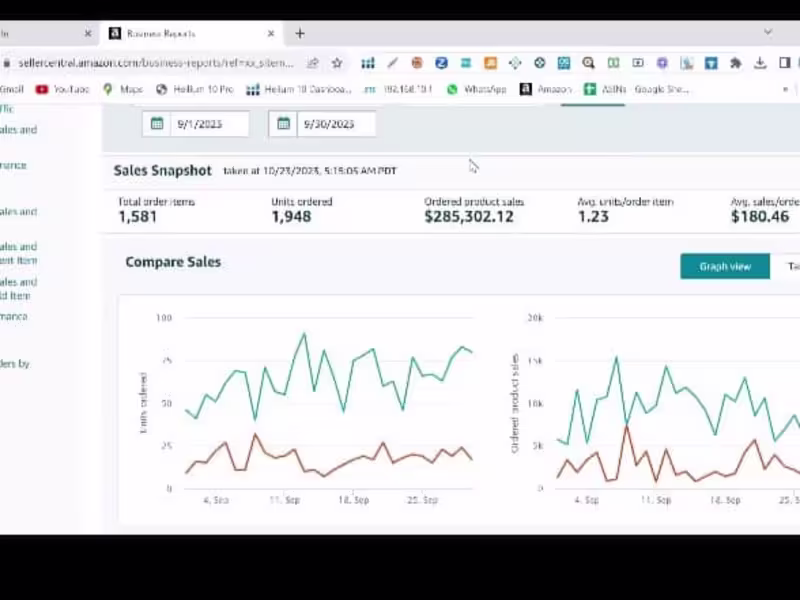Click the snapshot timestamp 10/23/2023 text
This screenshot has height=600, width=800.
310,171
